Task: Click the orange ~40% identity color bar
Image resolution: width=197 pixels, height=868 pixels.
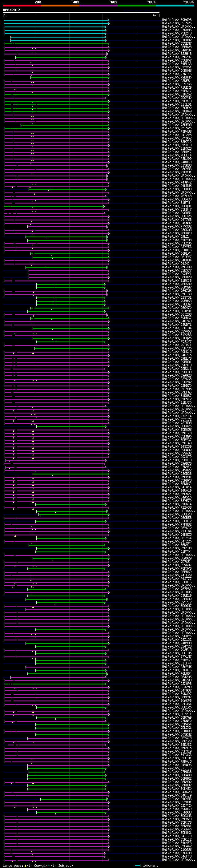Action: point(60,6)
